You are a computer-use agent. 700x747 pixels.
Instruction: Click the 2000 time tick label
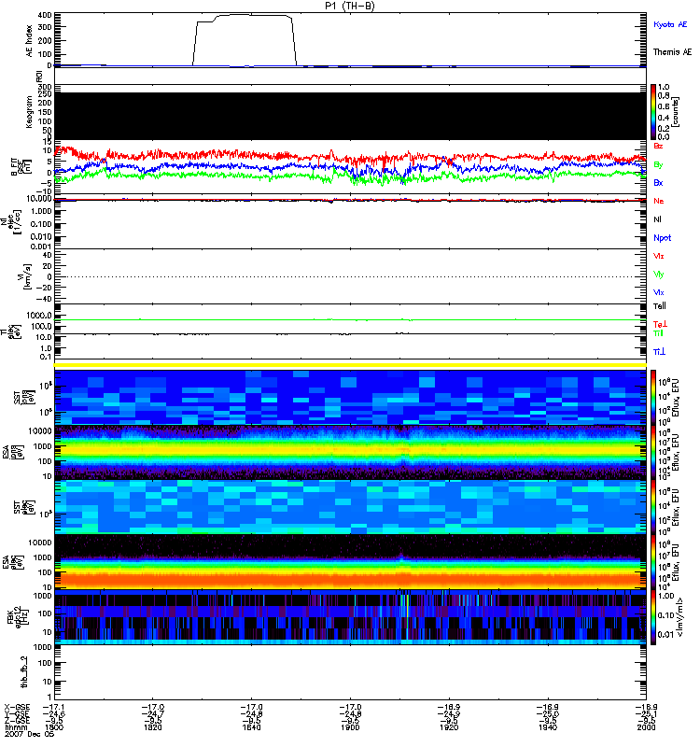(646, 727)
